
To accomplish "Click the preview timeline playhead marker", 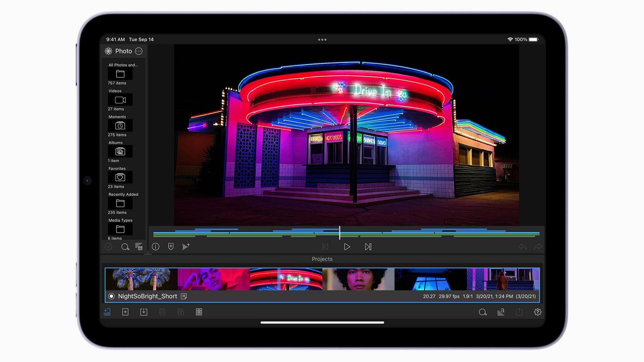I will click(x=339, y=233).
